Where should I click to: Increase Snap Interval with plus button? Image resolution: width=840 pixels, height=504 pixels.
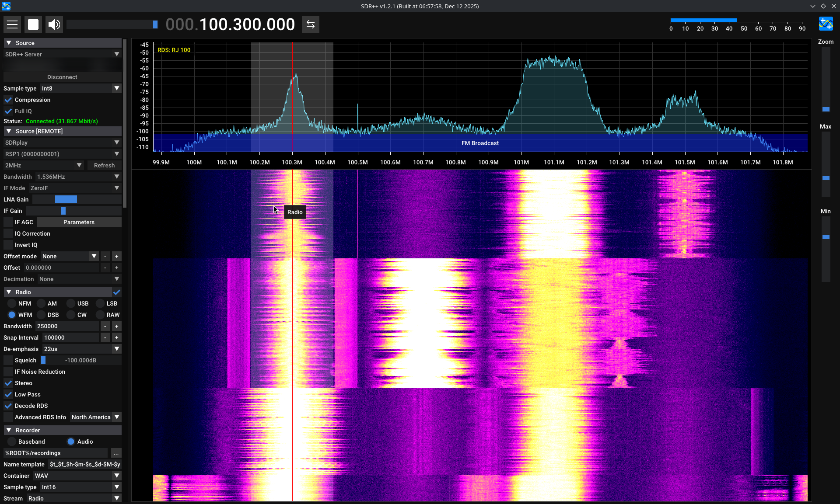(x=116, y=337)
